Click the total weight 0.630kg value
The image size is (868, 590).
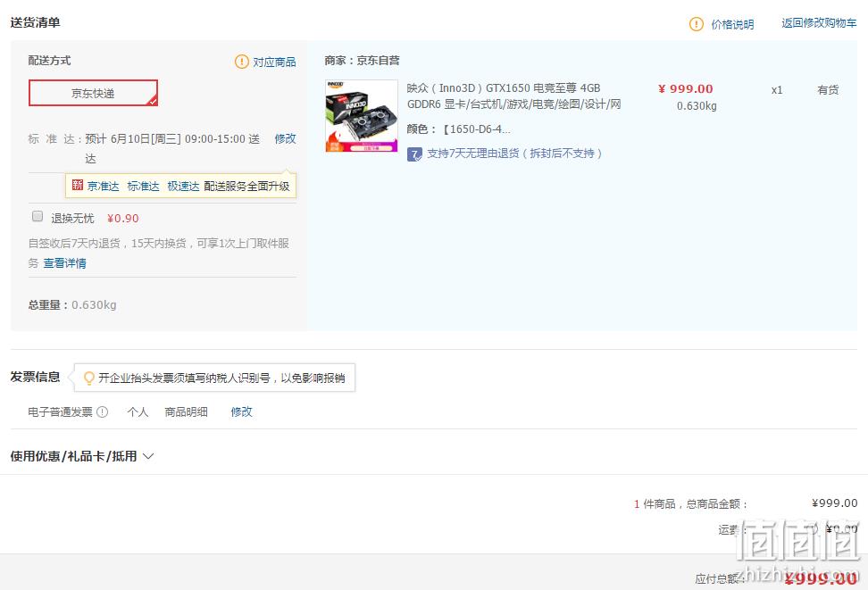click(94, 305)
